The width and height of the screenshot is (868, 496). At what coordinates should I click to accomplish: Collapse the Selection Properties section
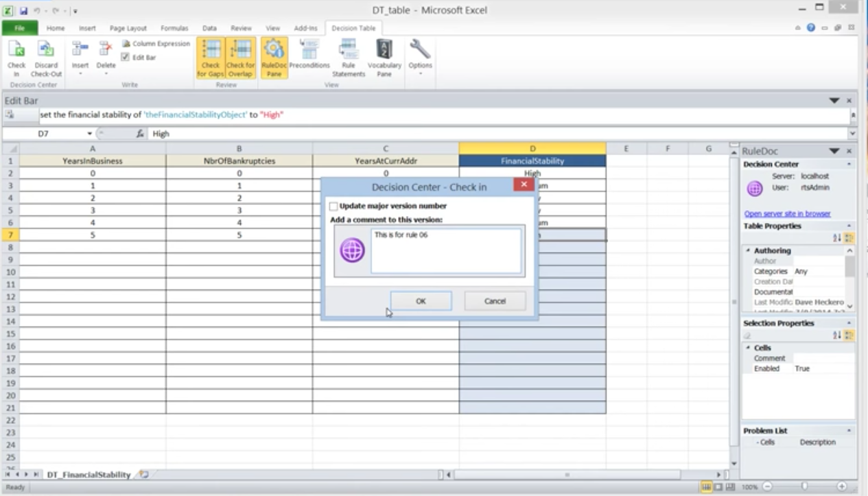coord(849,323)
